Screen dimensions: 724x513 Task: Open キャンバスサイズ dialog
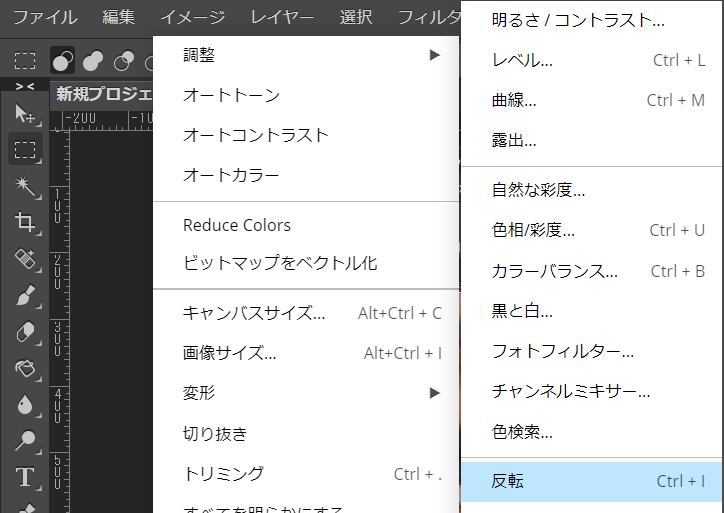[307, 313]
